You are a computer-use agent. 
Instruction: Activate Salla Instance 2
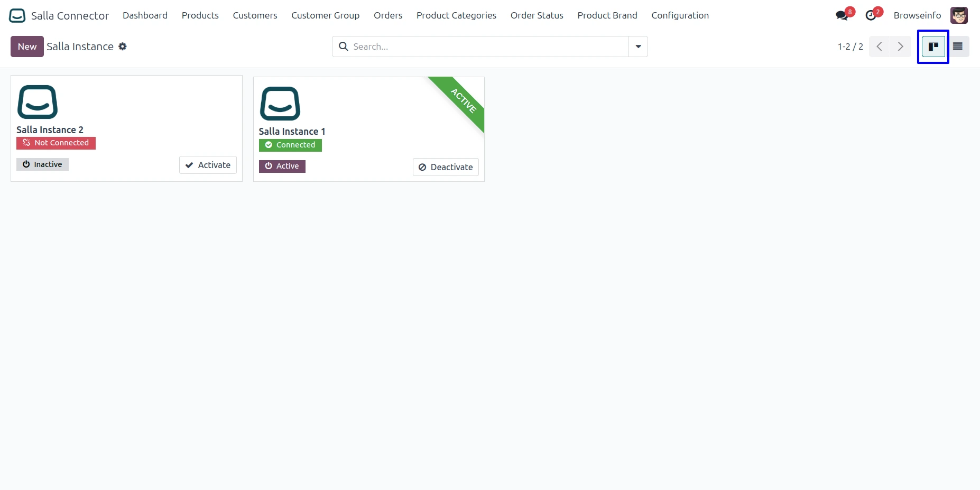coord(208,165)
